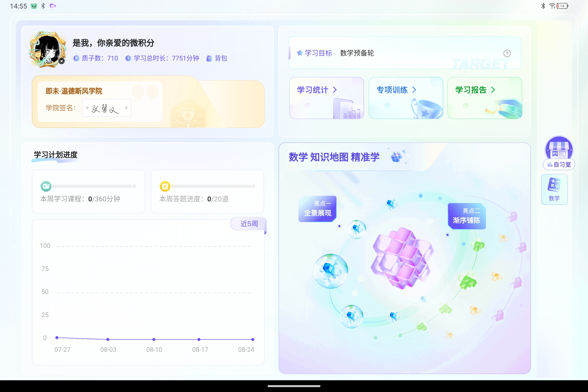Tap the 学院签名 signature field
This screenshot has height=392, width=588.
(x=107, y=108)
